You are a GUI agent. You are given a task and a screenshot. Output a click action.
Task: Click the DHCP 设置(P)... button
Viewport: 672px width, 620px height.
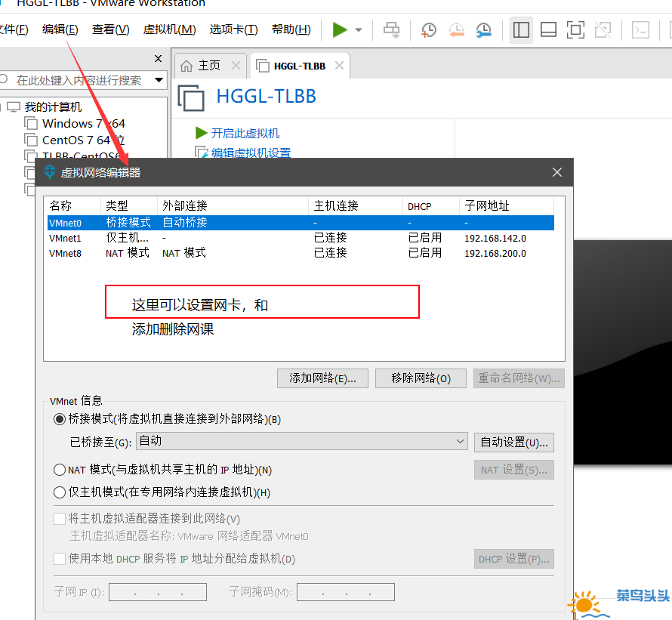coord(514,559)
